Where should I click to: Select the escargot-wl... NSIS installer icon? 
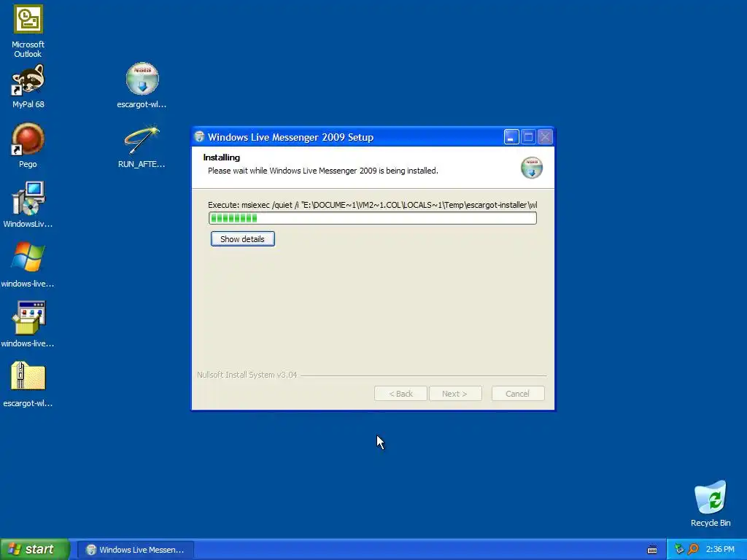pos(142,86)
